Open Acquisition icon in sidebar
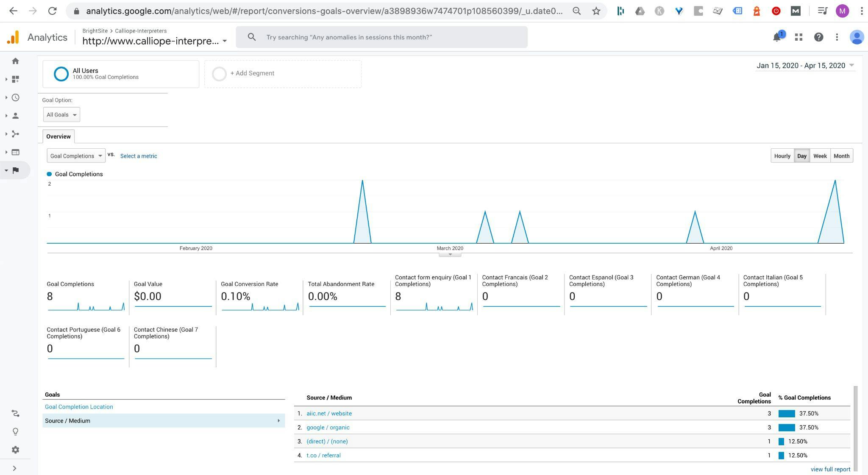The height and width of the screenshot is (475, 868). click(x=16, y=134)
